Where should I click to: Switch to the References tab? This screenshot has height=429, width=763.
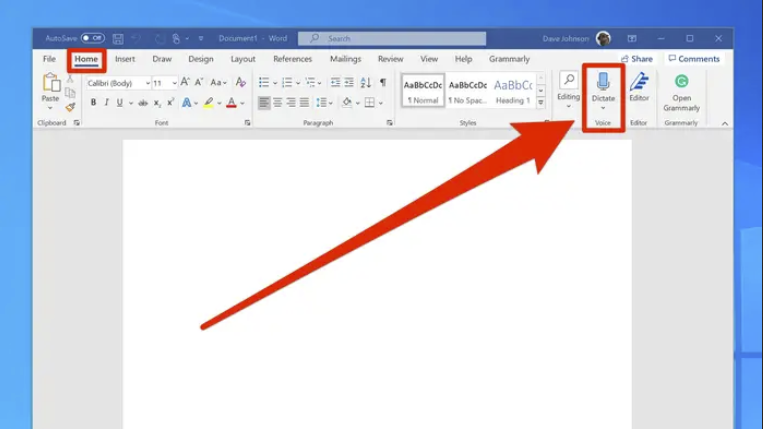point(292,59)
